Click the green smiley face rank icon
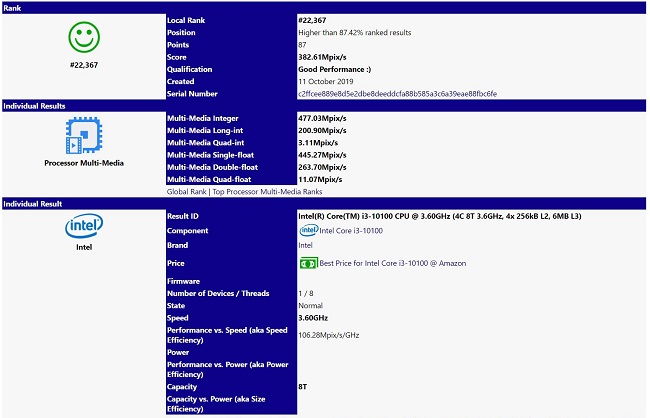The width and height of the screenshot is (650, 418). (84, 37)
